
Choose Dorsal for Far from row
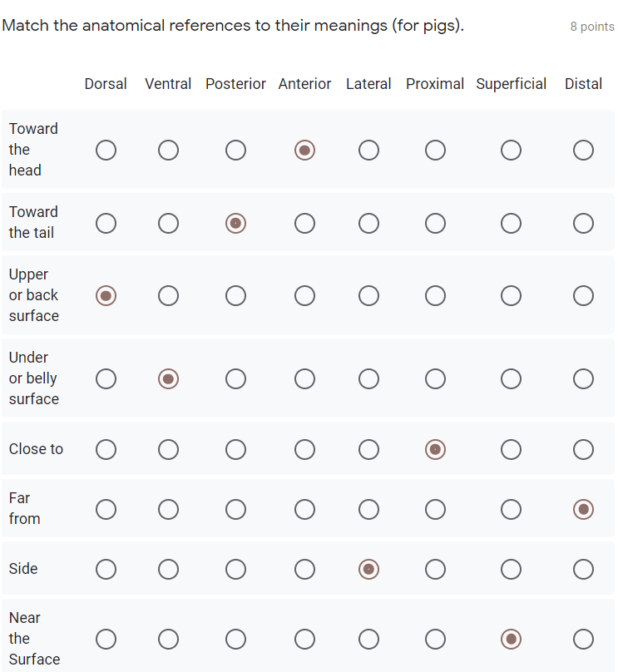point(106,509)
